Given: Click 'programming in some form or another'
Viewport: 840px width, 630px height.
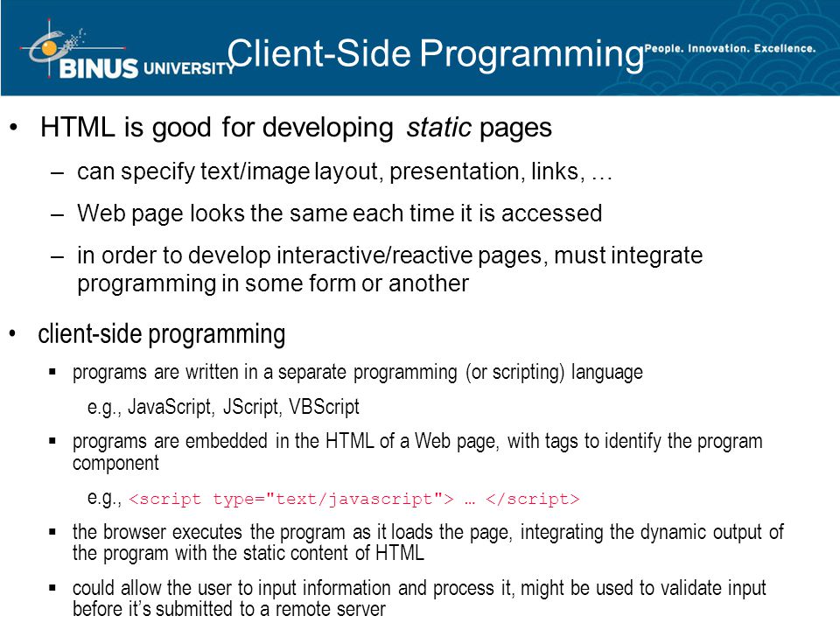Looking at the screenshot, I should pyautogui.click(x=273, y=283).
